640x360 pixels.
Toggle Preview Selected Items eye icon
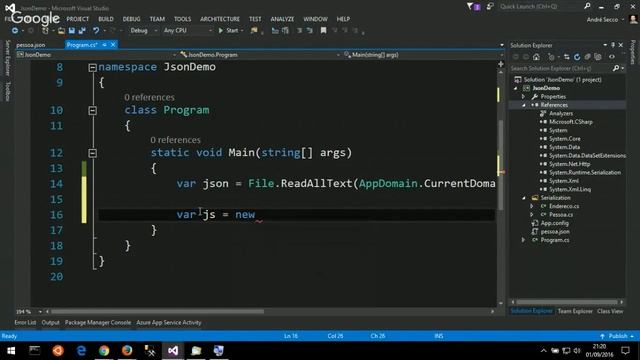tap(611, 57)
